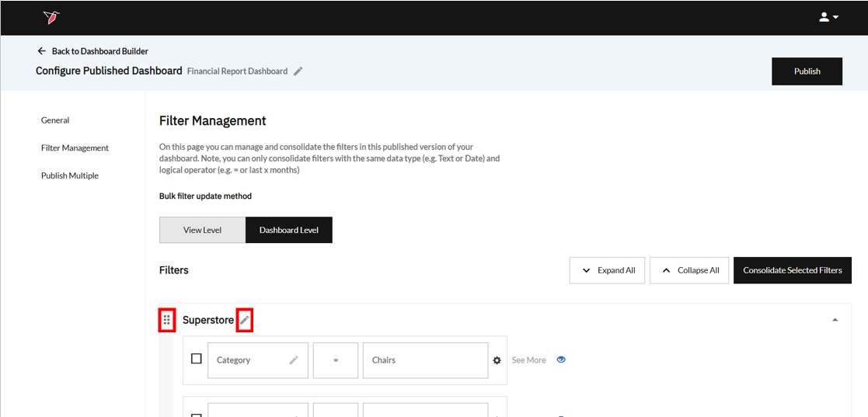Image resolution: width=868 pixels, height=417 pixels.
Task: Click the Category filter name field
Action: click(x=258, y=360)
